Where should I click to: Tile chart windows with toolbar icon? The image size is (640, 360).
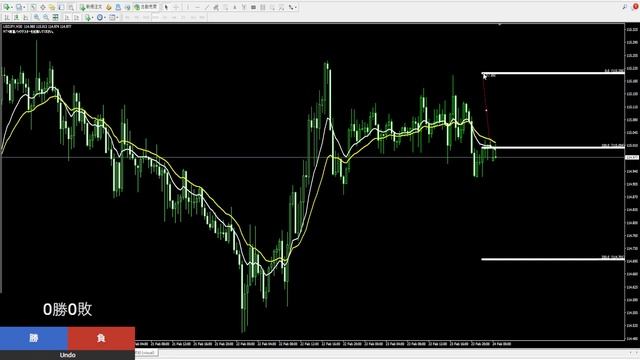pyautogui.click(x=56, y=17)
